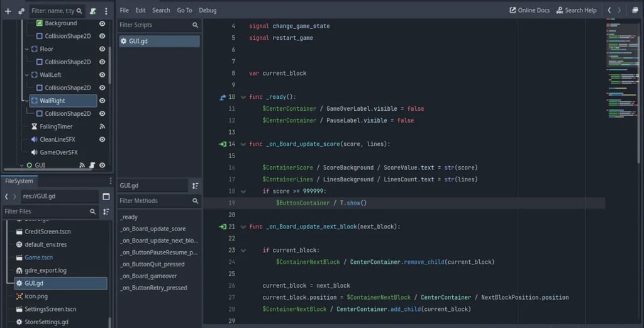Go forward in the FileSystem path history
644x328 pixels.
pyautogui.click(x=14, y=196)
